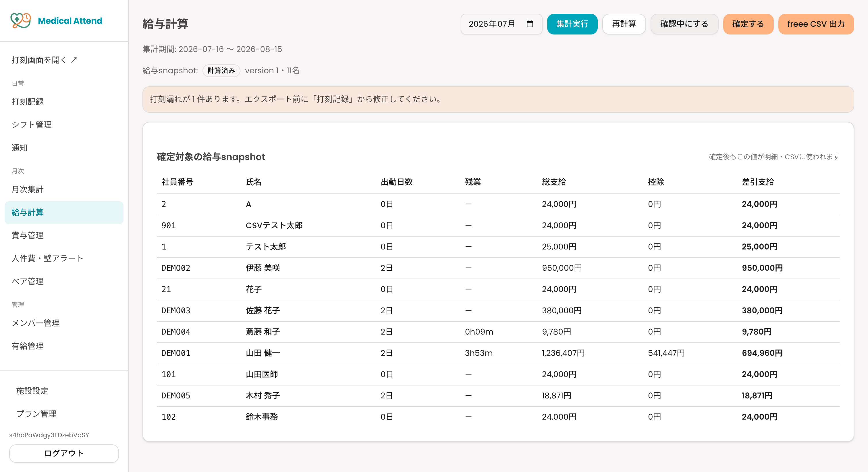Click overtime value 3h53m
Image resolution: width=868 pixels, height=472 pixels.
(x=479, y=353)
